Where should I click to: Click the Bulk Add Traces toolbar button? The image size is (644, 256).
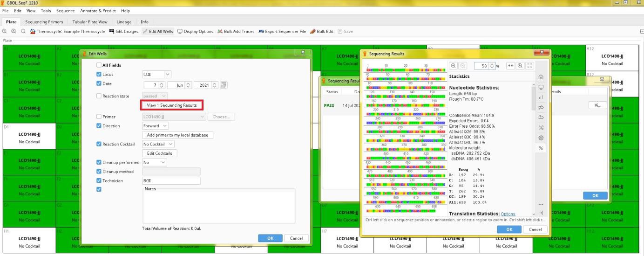click(x=236, y=32)
